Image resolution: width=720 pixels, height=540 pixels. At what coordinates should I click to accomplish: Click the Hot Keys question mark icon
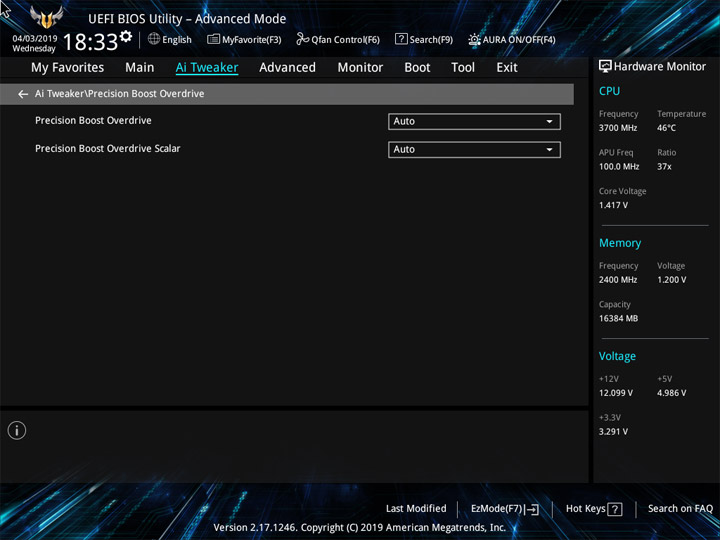(615, 509)
